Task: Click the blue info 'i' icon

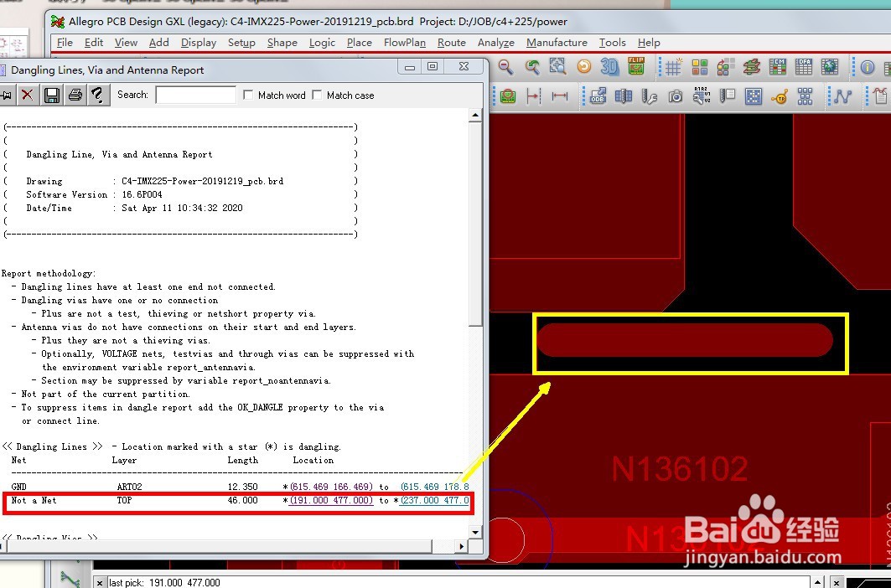Action: [x=868, y=67]
